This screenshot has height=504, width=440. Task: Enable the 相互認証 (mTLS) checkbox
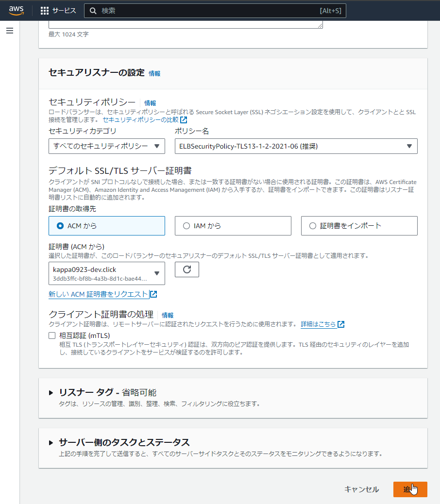tap(52, 336)
